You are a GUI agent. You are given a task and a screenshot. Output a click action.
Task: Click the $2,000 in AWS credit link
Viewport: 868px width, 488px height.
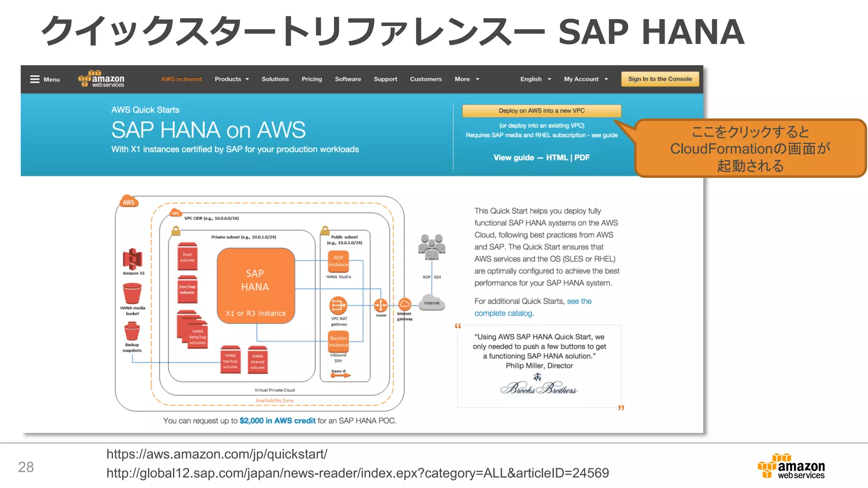[278, 421]
